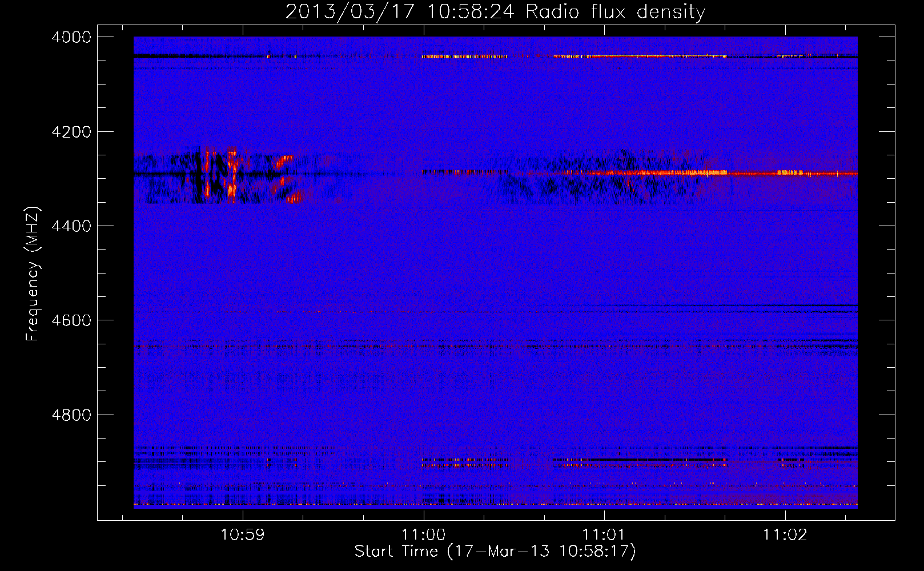Click the 10:59 time axis label
Screen dimensions: 924x571
(243, 534)
